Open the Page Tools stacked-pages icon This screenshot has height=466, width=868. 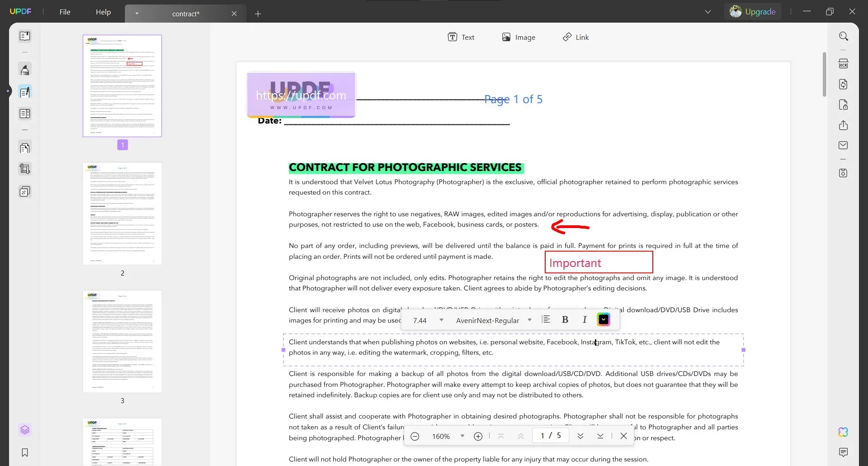click(25, 192)
